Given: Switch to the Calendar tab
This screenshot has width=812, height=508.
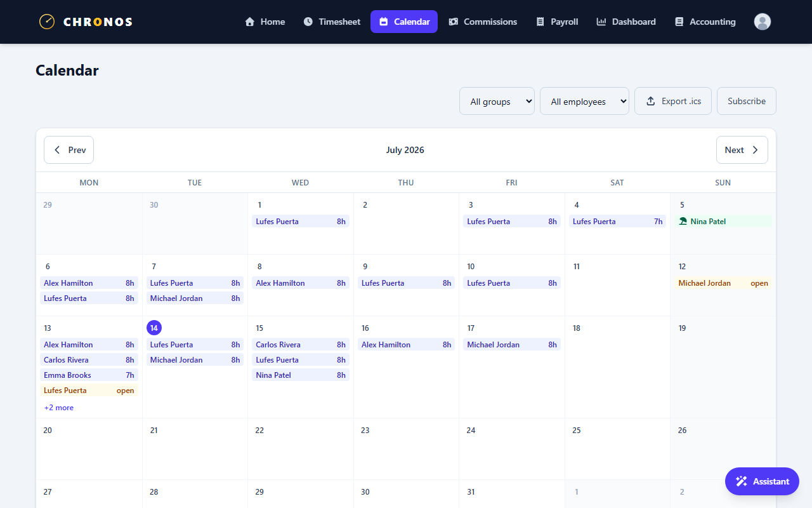Looking at the screenshot, I should pos(404,22).
